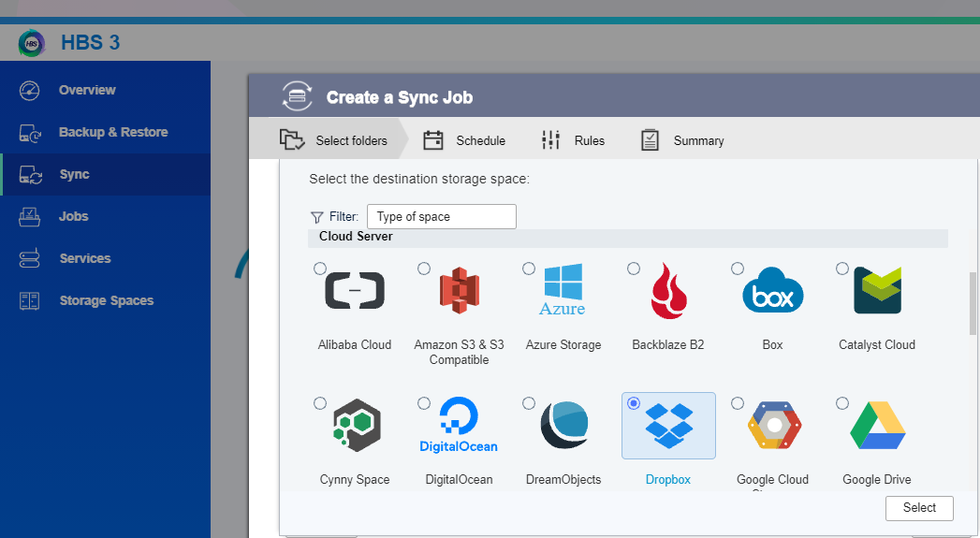Click the Amazon S3 & S3 Compatible label
The image size is (980, 538).
pyautogui.click(x=459, y=353)
